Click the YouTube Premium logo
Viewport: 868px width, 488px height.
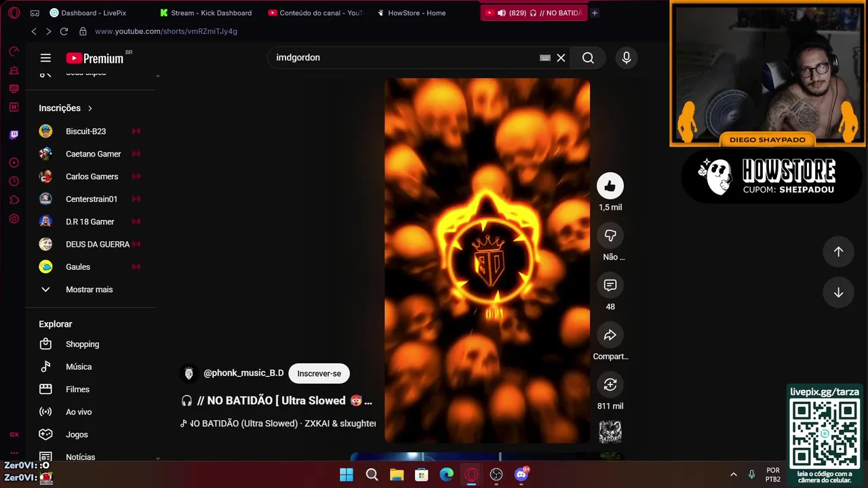pyautogui.click(x=95, y=58)
